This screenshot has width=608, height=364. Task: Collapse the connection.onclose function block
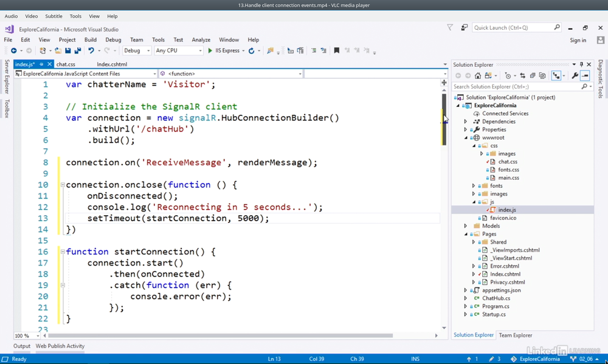point(63,185)
